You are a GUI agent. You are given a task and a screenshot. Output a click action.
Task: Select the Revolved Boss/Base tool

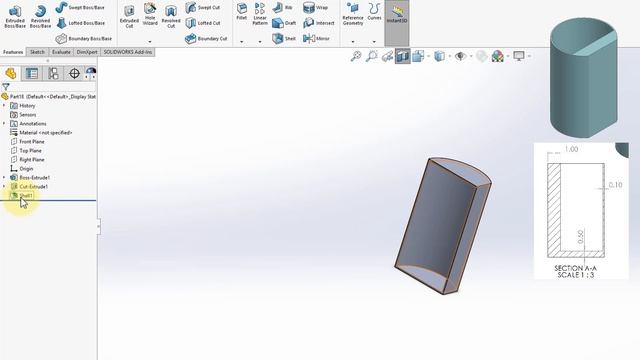(x=40, y=17)
